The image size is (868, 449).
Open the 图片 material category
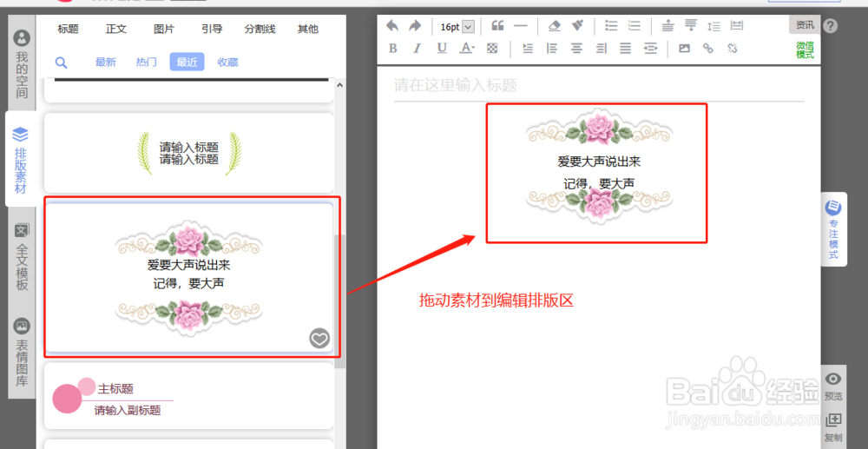tap(164, 30)
